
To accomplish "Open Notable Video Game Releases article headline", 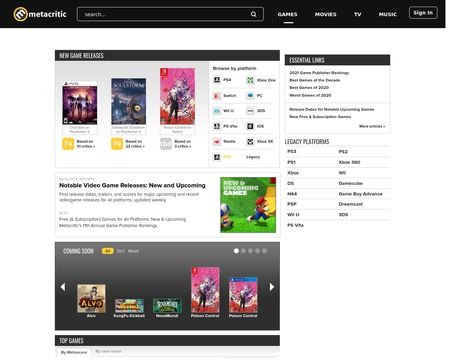I will 132,185.
